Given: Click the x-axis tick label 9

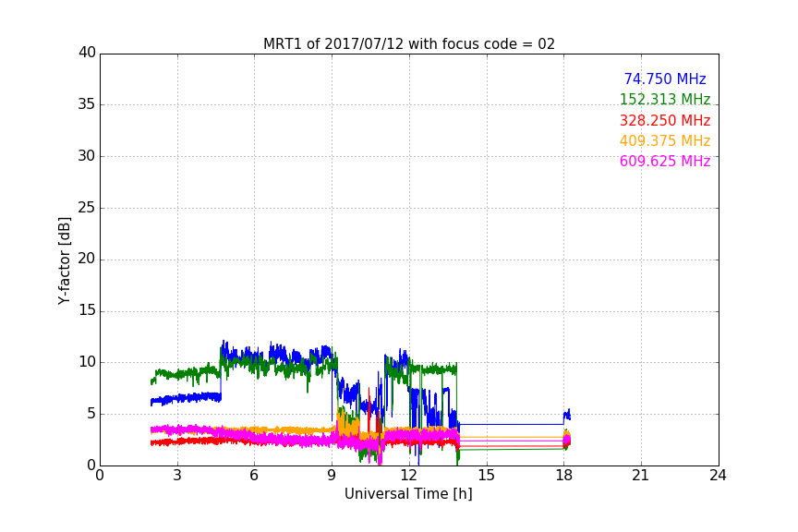Looking at the screenshot, I should click(x=332, y=476).
